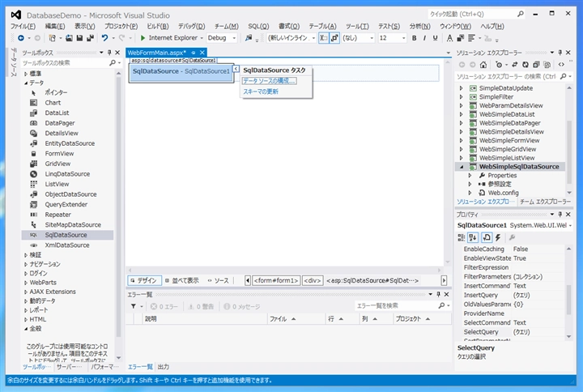Click the Configure Data Source link
The width and height of the screenshot is (583, 392).
pyautogui.click(x=269, y=81)
